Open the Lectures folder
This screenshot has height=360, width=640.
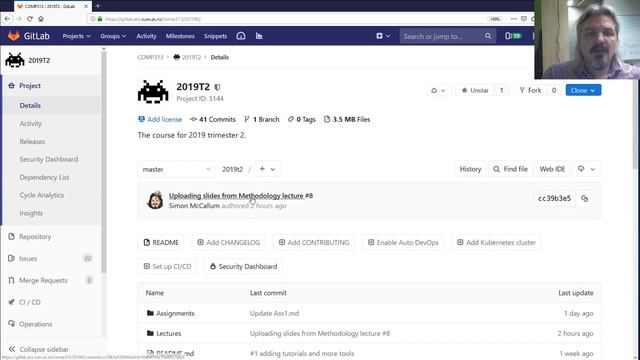coord(169,333)
